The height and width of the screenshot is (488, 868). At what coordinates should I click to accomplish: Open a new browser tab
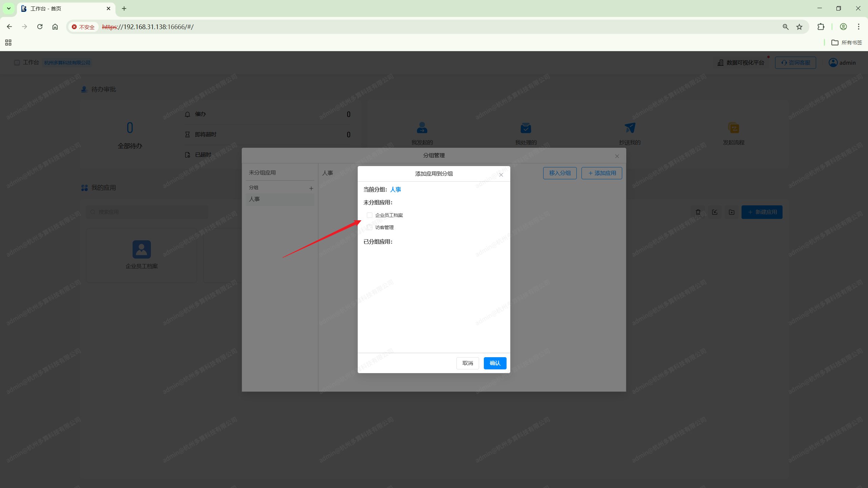(x=124, y=8)
